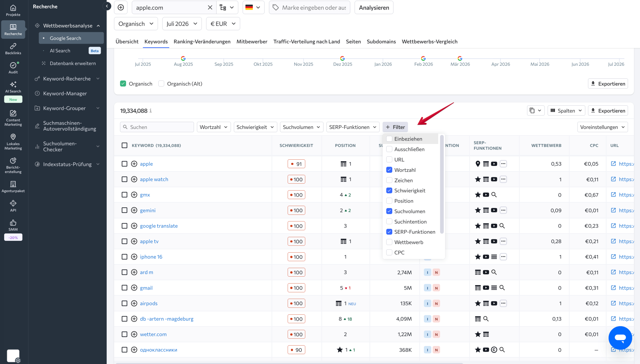Open AI Search in the left rail
Viewport: 640px width, 364px height.
pyautogui.click(x=13, y=87)
